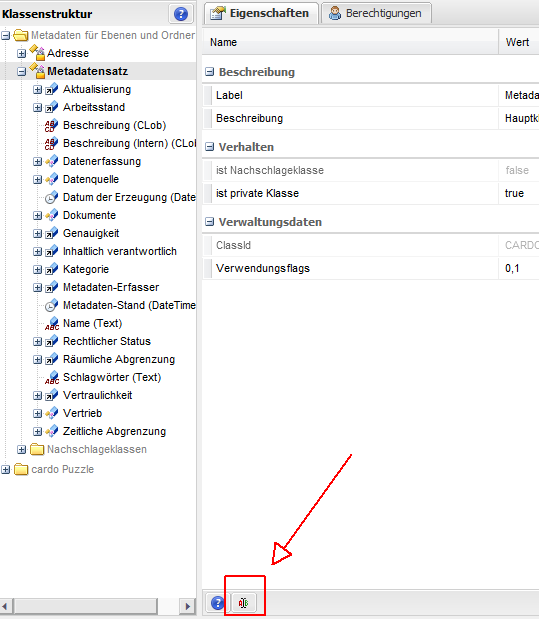Screen dimensions: 539x619
Task: Collapse the Beschreibung property section
Action: pyautogui.click(x=210, y=72)
